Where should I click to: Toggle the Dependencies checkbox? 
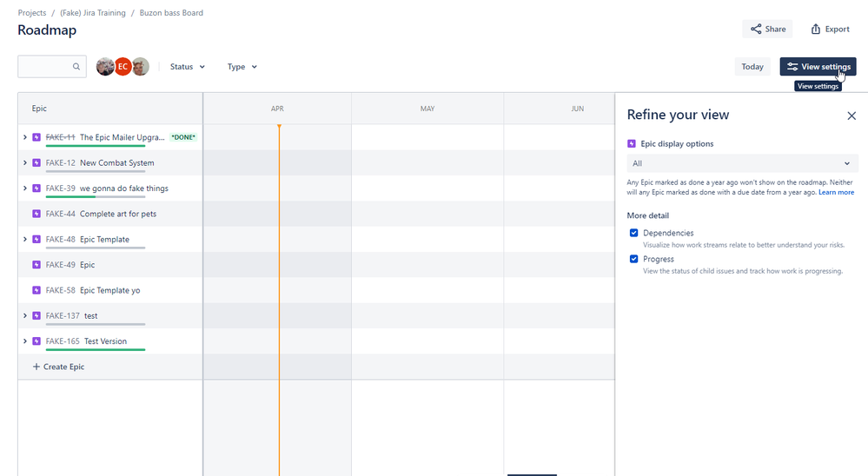[x=633, y=233]
